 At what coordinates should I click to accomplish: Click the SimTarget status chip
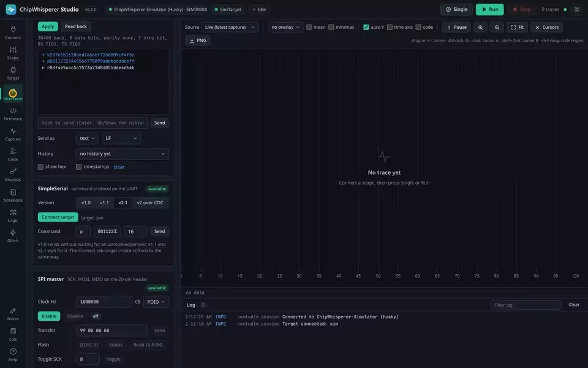[x=228, y=9]
